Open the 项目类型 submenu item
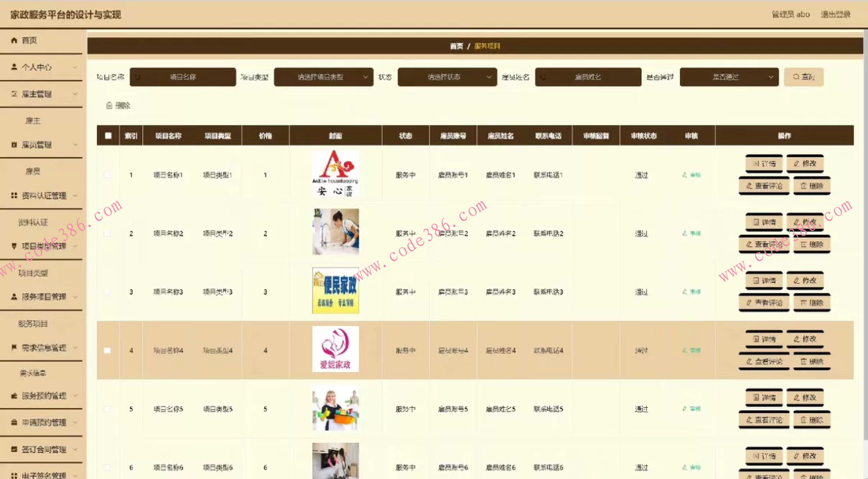This screenshot has width=868, height=479. [33, 273]
